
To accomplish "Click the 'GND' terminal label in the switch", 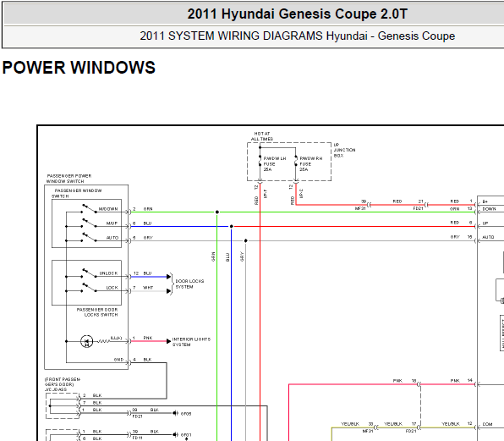I will coord(118,360).
